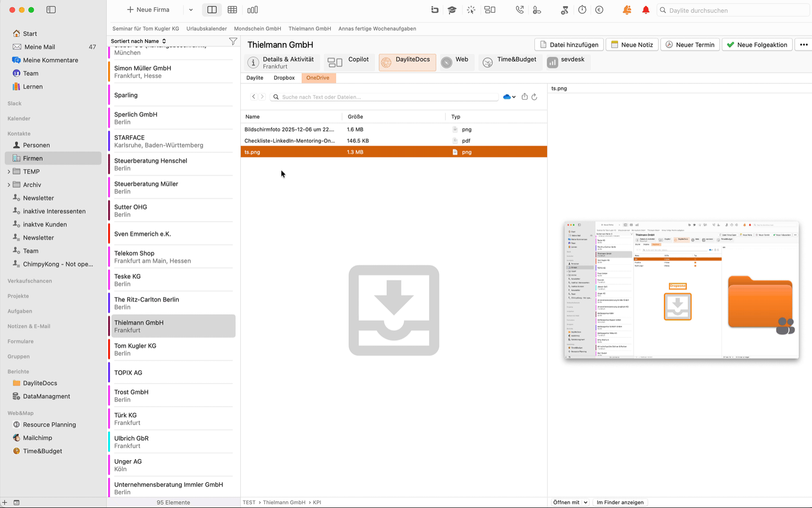This screenshot has width=812, height=508.
Task: Select the Checkliste-LinkedIn-Mentoring pdf file
Action: click(394, 141)
